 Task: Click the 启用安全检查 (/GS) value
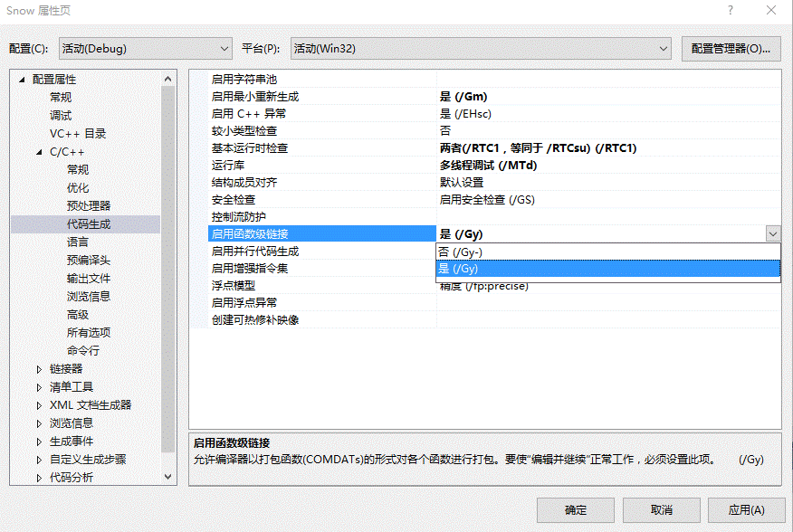(x=487, y=200)
